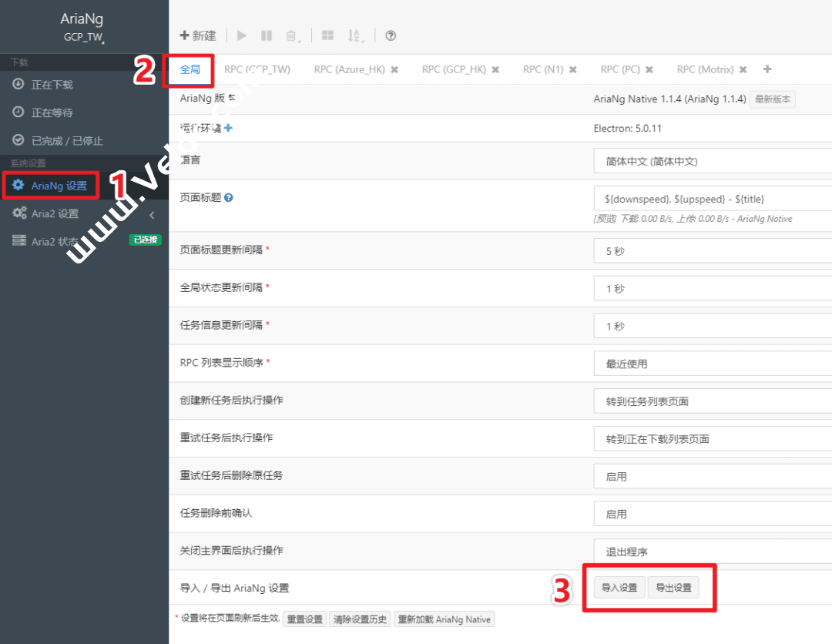
Task: Click the GCP_TW server name in header
Action: [x=84, y=37]
